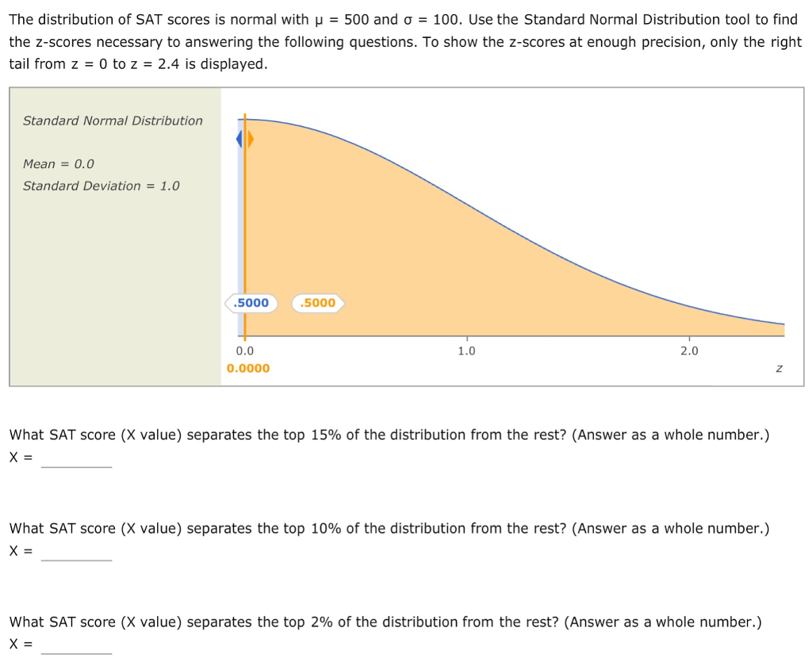Click the Standard Normal Distribution panel title
The width and height of the screenshot is (812, 666).
113,121
